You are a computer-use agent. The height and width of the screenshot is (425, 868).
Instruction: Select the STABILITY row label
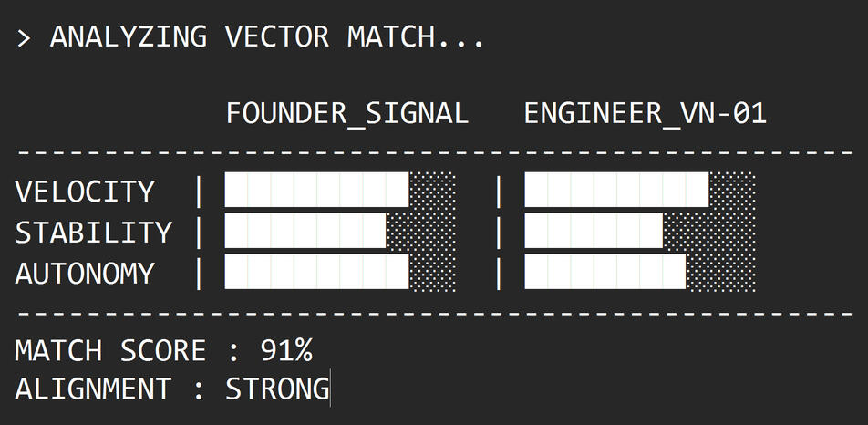click(93, 233)
